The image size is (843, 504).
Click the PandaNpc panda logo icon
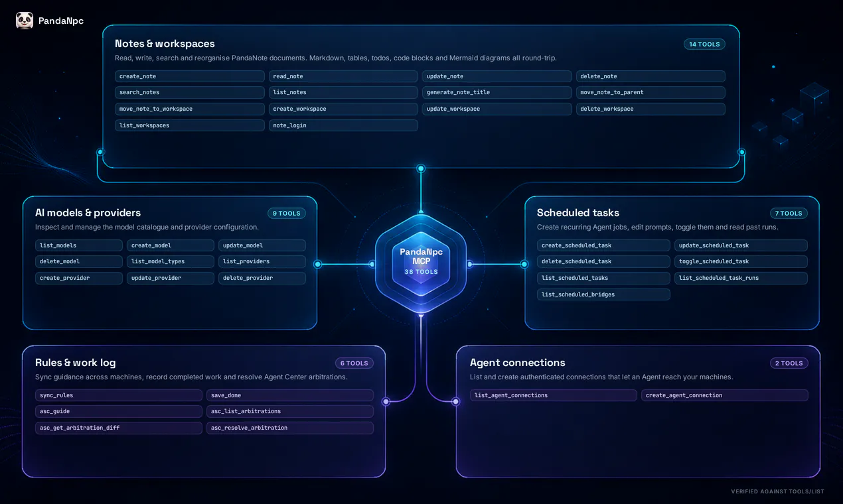pos(25,21)
